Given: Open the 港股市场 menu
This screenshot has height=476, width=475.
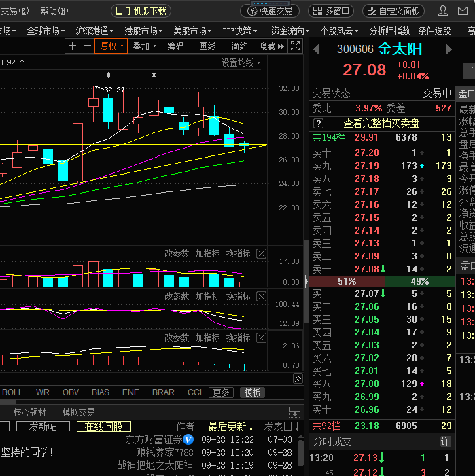Looking at the screenshot, I should pyautogui.click(x=143, y=31).
